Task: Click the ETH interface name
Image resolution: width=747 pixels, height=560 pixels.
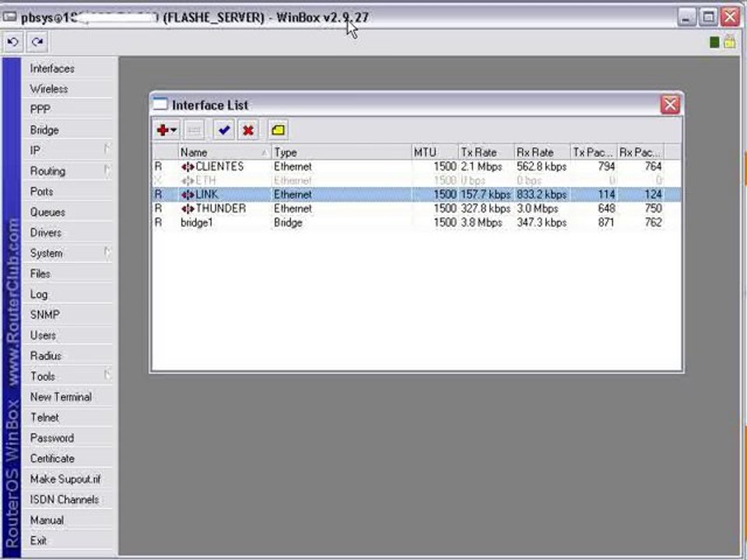Action: pos(205,180)
